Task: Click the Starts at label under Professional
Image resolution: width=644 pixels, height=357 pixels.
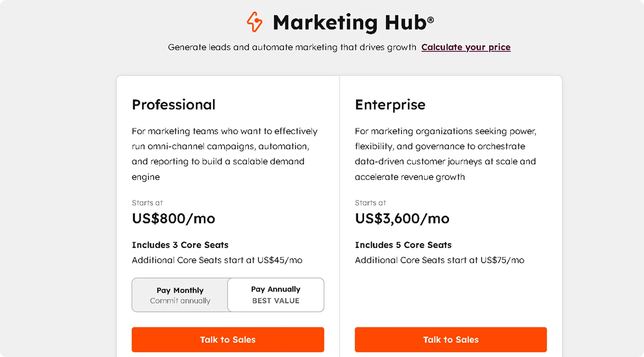Action: [x=147, y=203]
